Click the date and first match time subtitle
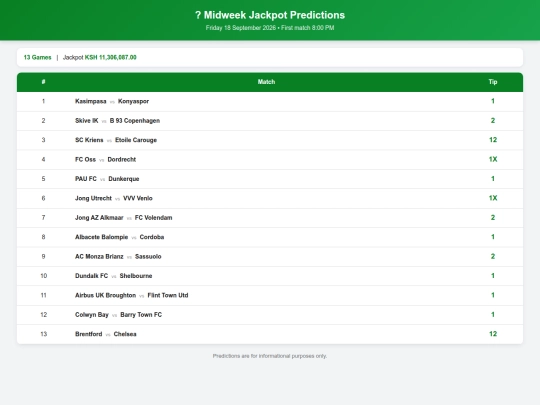The image size is (540, 405). (270, 28)
